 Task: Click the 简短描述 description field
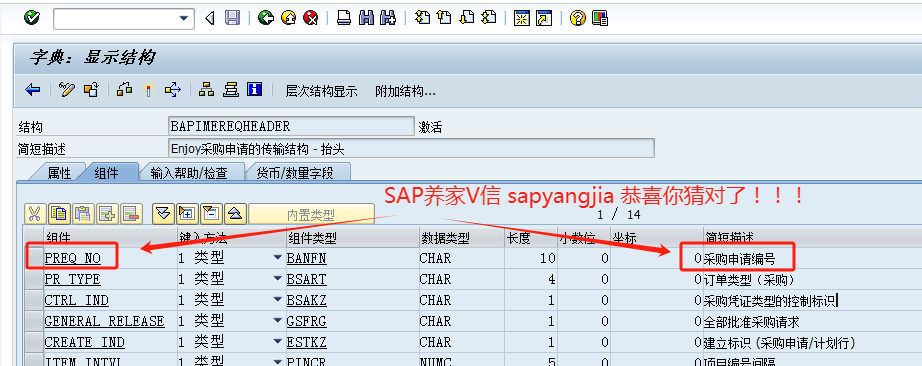(x=411, y=148)
